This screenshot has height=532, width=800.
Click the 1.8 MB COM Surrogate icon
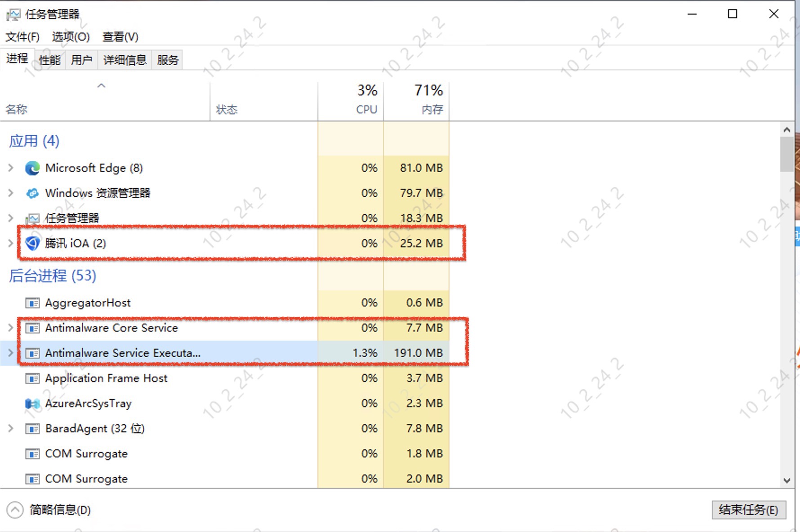32,454
